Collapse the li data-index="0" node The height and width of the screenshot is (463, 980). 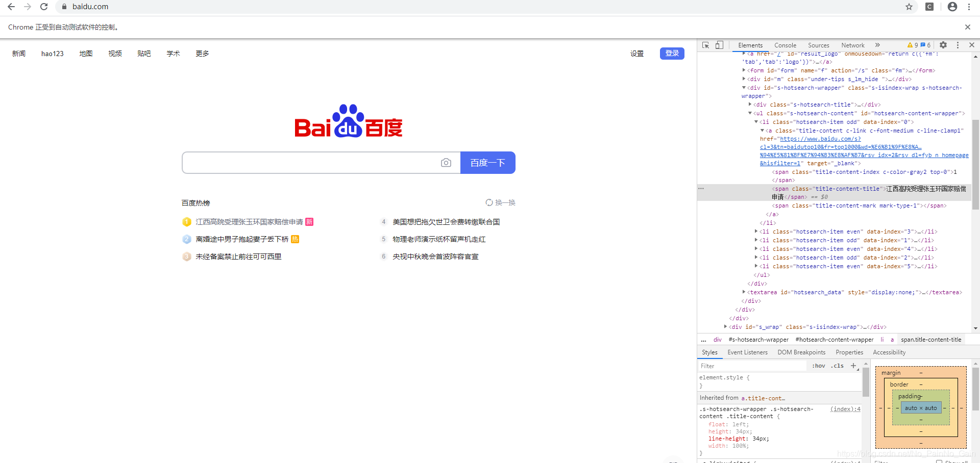[x=756, y=122]
